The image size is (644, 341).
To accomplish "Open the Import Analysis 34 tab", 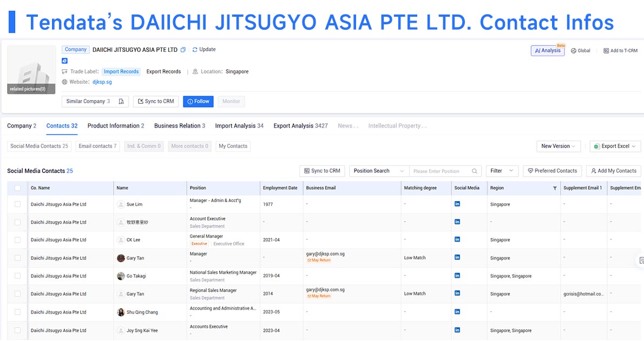I will pyautogui.click(x=239, y=126).
